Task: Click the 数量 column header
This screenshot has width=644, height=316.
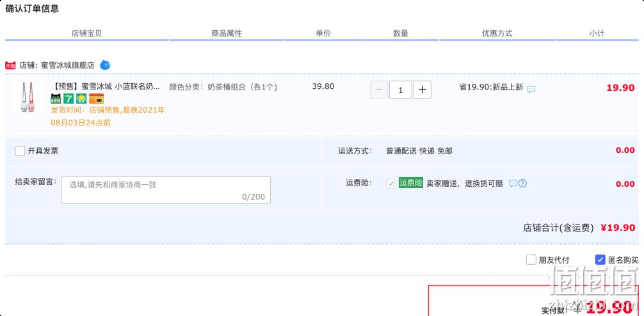Action: tap(401, 34)
